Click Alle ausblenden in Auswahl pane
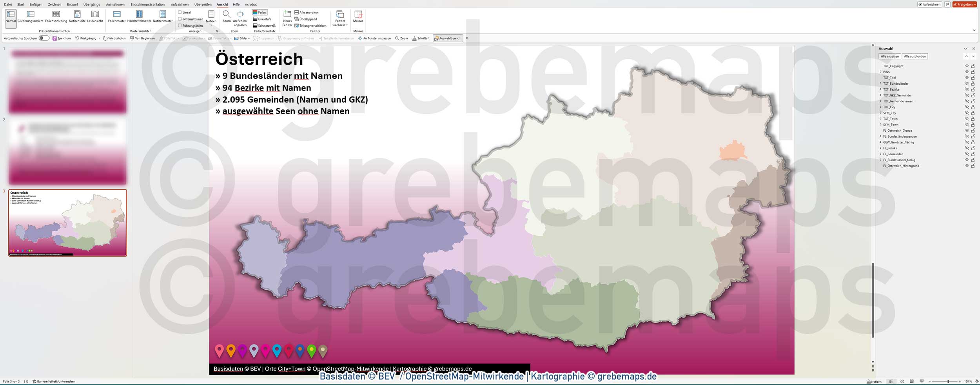The width and height of the screenshot is (980, 385). coord(915,56)
